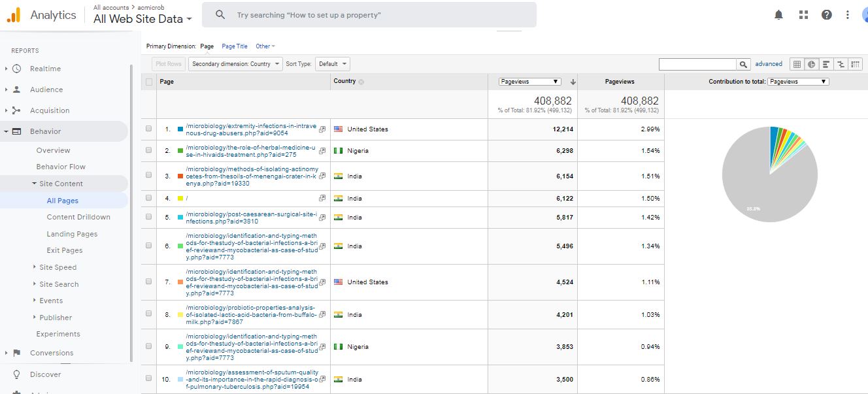Check the box for row 1
Image resolution: width=868 pixels, height=394 pixels.
coord(149,129)
